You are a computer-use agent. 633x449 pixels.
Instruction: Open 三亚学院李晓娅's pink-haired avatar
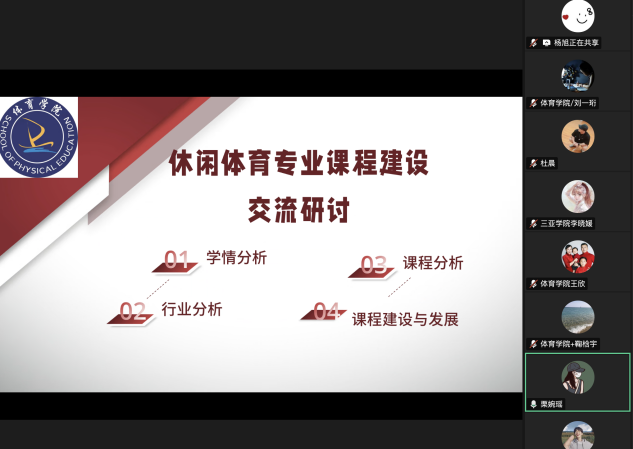tap(578, 196)
